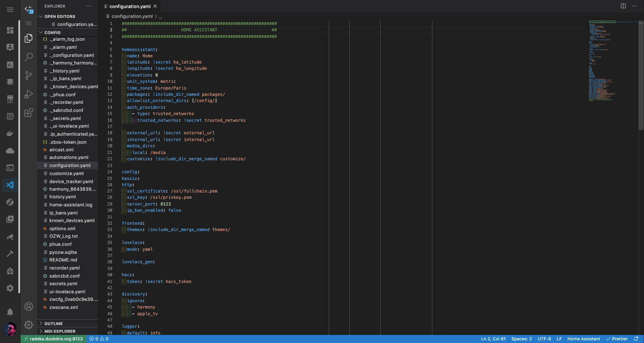This screenshot has width=644, height=343.
Task: Click line number 29 in the gutter
Action: pyautogui.click(x=110, y=204)
